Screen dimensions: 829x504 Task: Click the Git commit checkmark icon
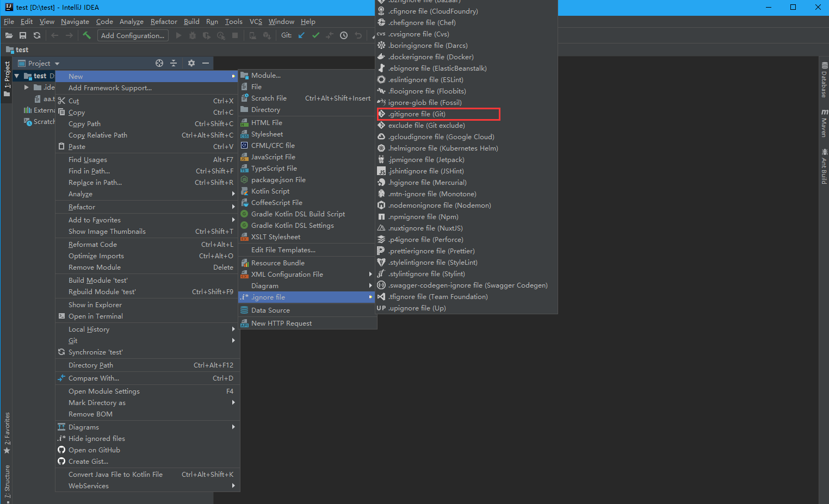(315, 35)
